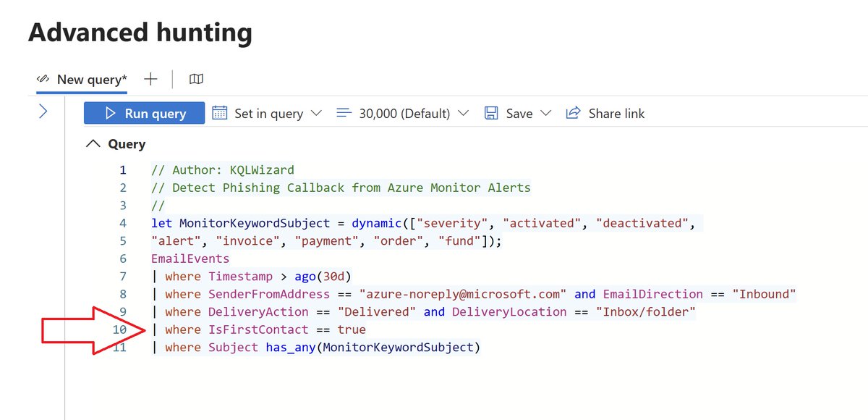Click the "Inbound" string on line 8
The image size is (868, 420).
(x=764, y=294)
